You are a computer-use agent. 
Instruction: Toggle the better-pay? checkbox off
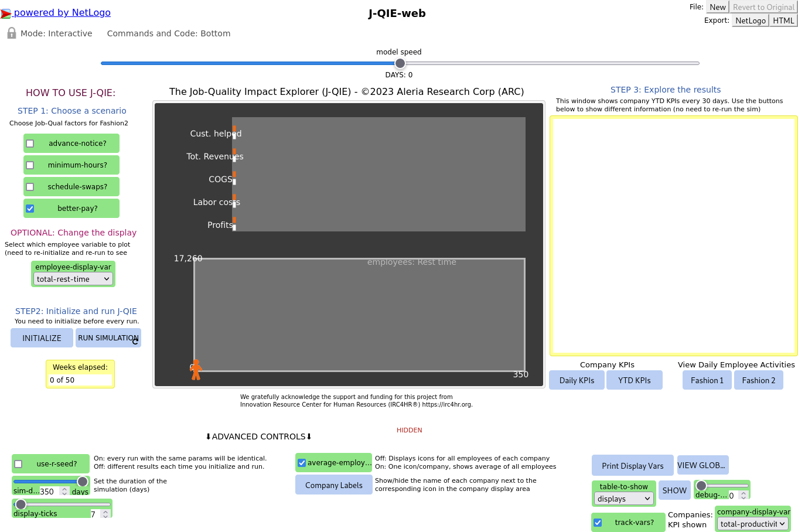30,209
